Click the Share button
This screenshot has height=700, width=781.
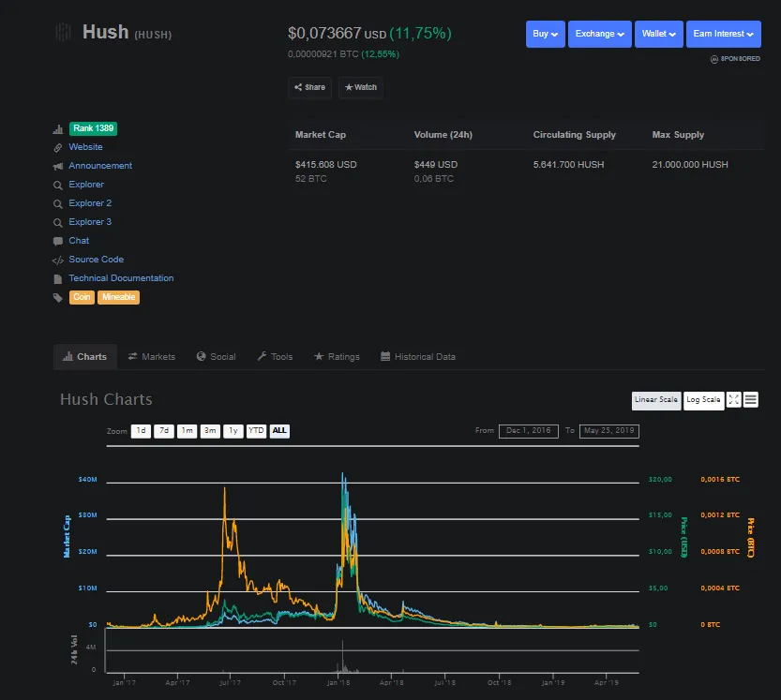[309, 87]
